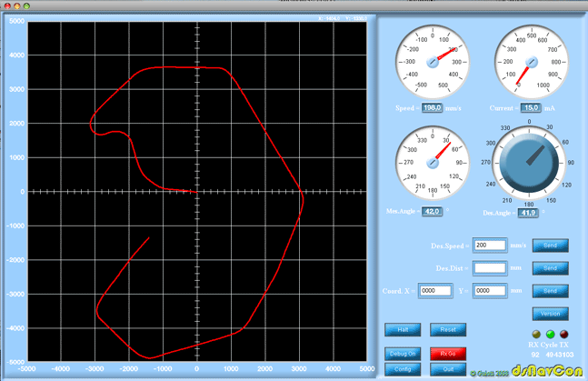The width and height of the screenshot is (588, 381).
Task: Send the X Y coordinates
Action: click(x=550, y=291)
